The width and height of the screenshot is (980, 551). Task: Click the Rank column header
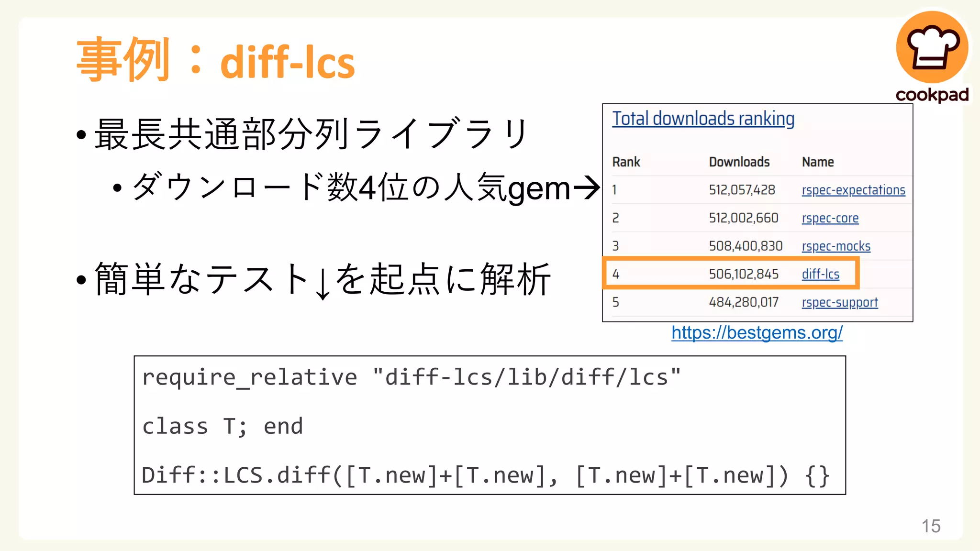tap(626, 162)
